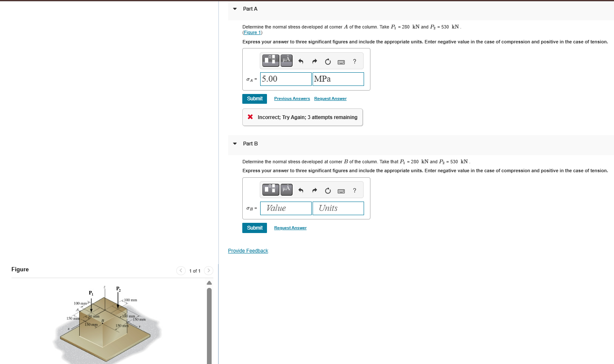Image resolution: width=614 pixels, height=364 pixels.
Task: View Previous Answers for Part A
Action: 292,98
